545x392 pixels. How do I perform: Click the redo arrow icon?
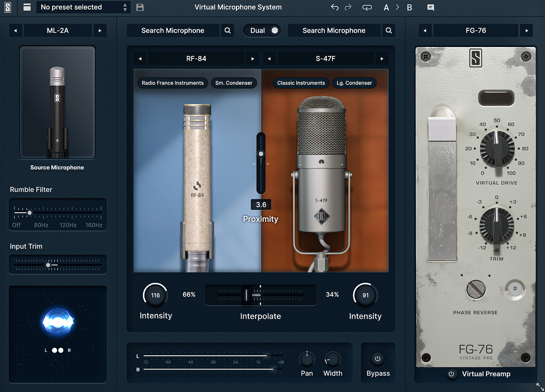coord(348,7)
